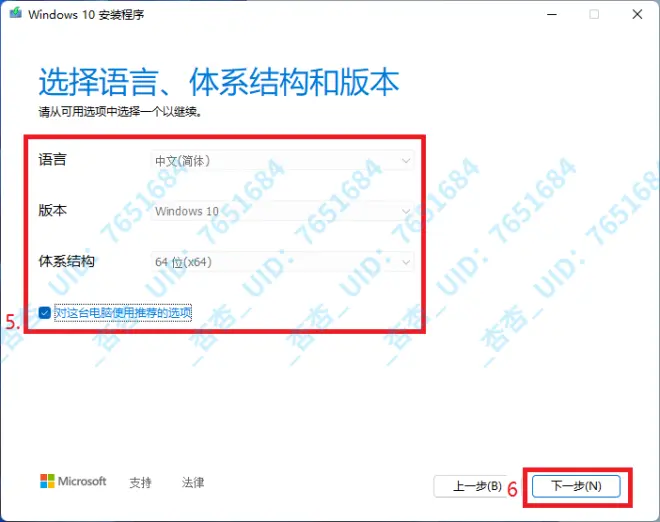Open the 法律 link
Image resolution: width=660 pixels, height=522 pixels.
click(193, 482)
